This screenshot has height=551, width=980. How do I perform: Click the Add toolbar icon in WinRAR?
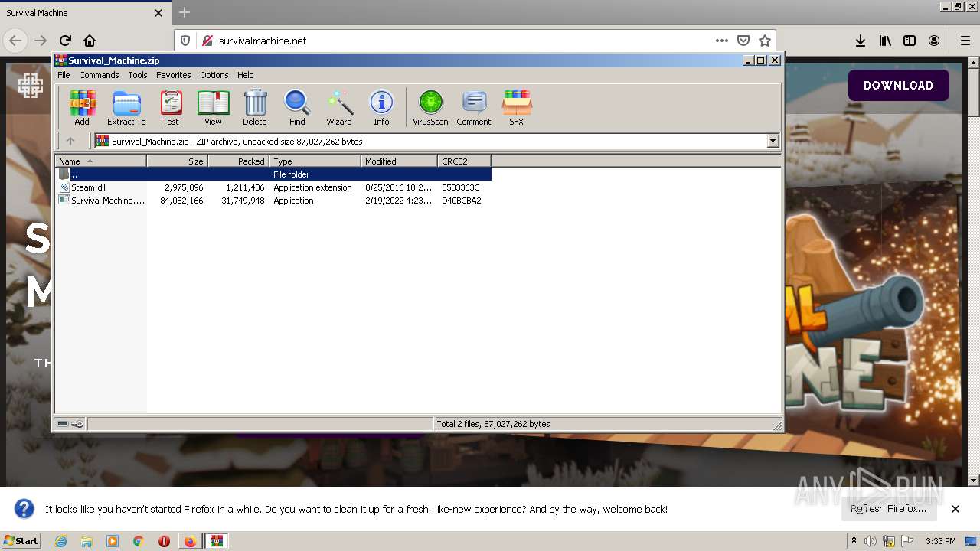pos(82,107)
